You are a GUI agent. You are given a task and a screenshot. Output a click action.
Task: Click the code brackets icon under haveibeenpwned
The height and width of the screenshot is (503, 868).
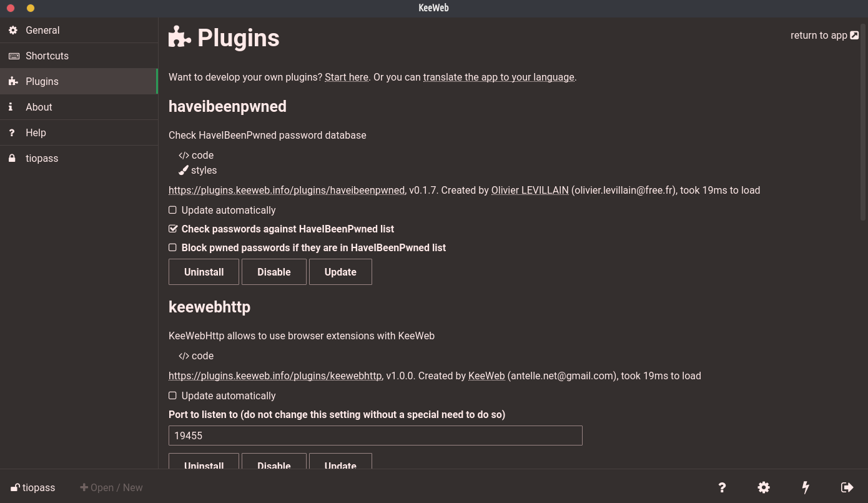pyautogui.click(x=184, y=156)
